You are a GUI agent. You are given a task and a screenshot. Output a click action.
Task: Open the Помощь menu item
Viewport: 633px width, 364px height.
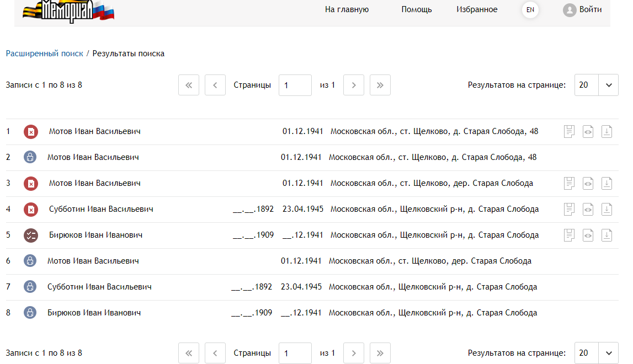click(x=417, y=9)
